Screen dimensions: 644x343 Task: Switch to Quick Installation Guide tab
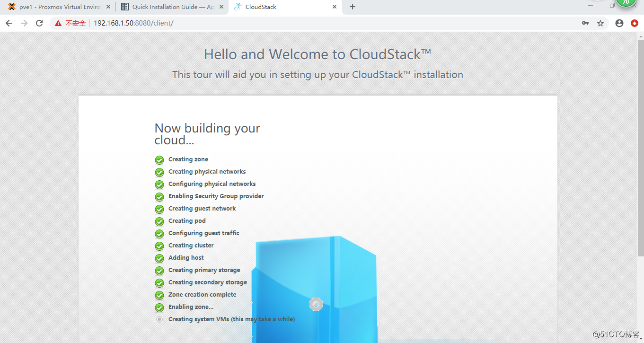pyautogui.click(x=172, y=7)
